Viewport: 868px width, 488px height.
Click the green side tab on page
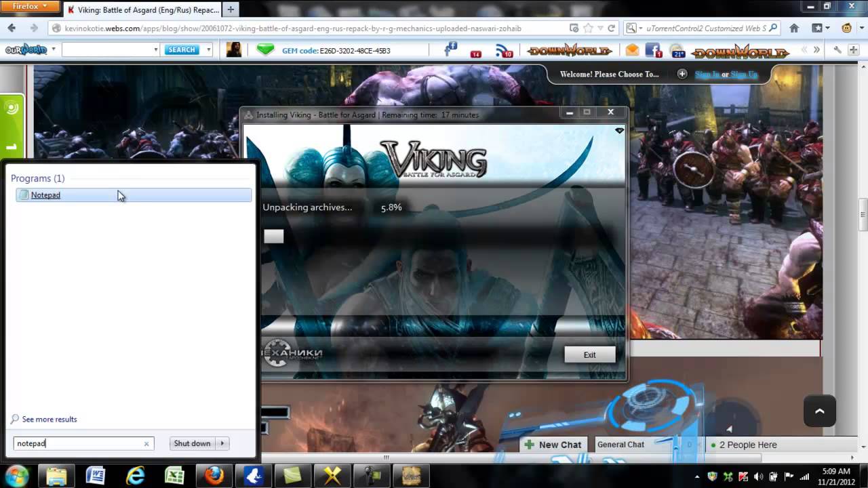coord(12,127)
